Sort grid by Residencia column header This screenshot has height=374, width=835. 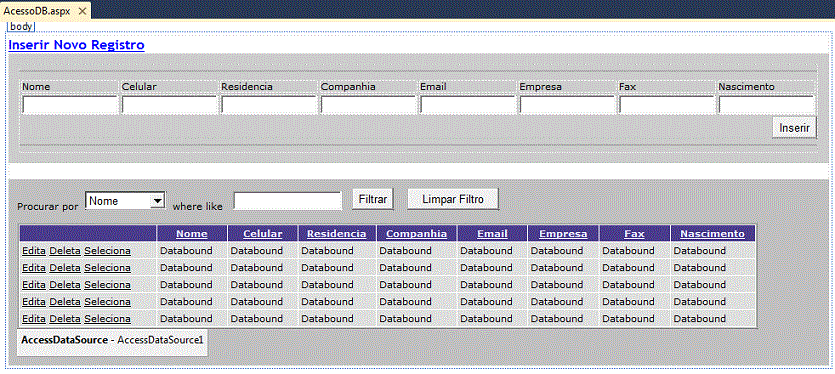(x=337, y=233)
